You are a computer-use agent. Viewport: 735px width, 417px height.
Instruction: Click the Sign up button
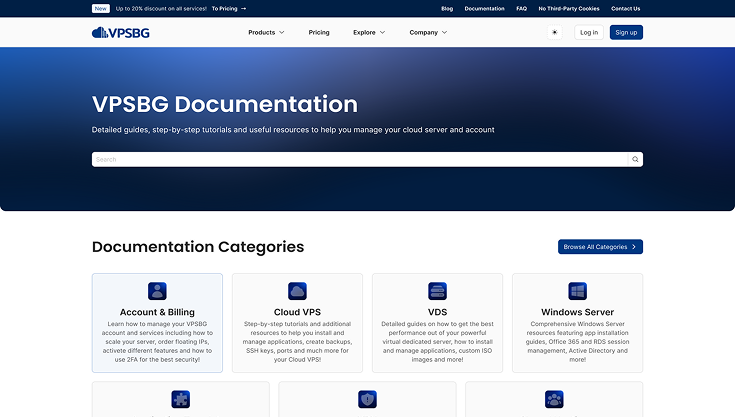pyautogui.click(x=626, y=32)
